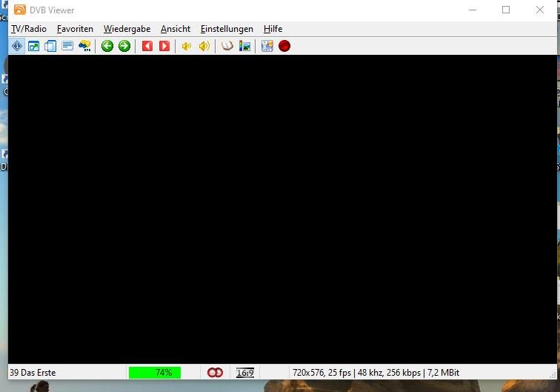Viewport: 560px width, 392px height.
Task: Click the red right channel arrow
Action: pyautogui.click(x=164, y=46)
